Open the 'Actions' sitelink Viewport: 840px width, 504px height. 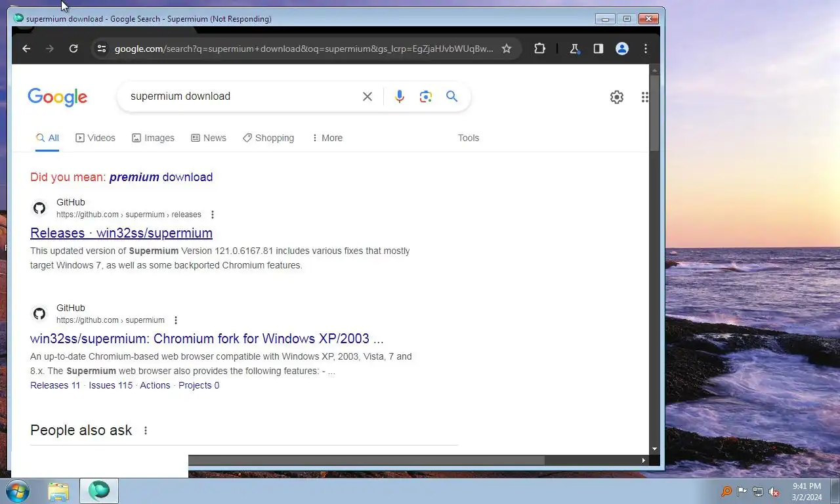click(155, 385)
